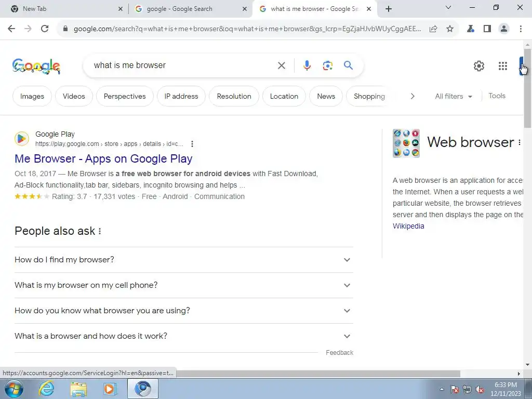Go back using the browser back arrow

click(x=11, y=29)
